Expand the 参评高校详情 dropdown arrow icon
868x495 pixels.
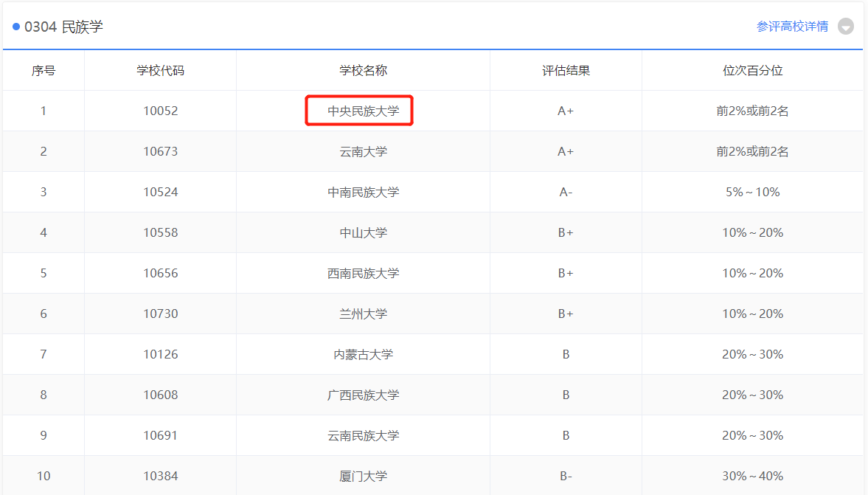coord(846,27)
